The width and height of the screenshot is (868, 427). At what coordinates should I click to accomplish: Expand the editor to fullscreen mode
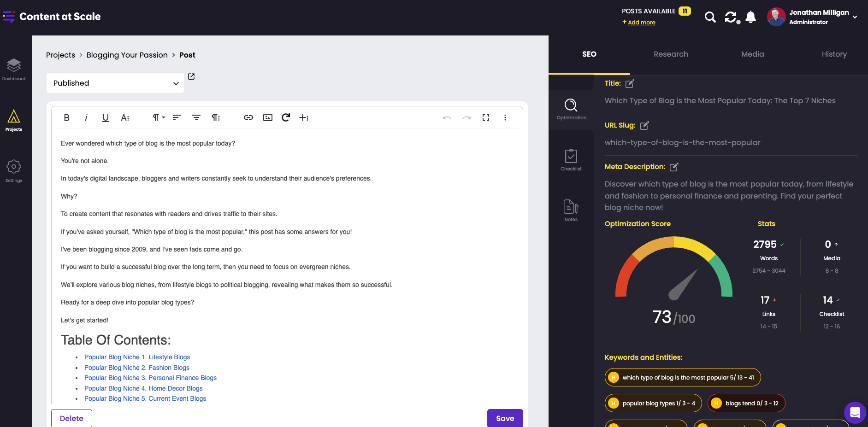pyautogui.click(x=485, y=117)
